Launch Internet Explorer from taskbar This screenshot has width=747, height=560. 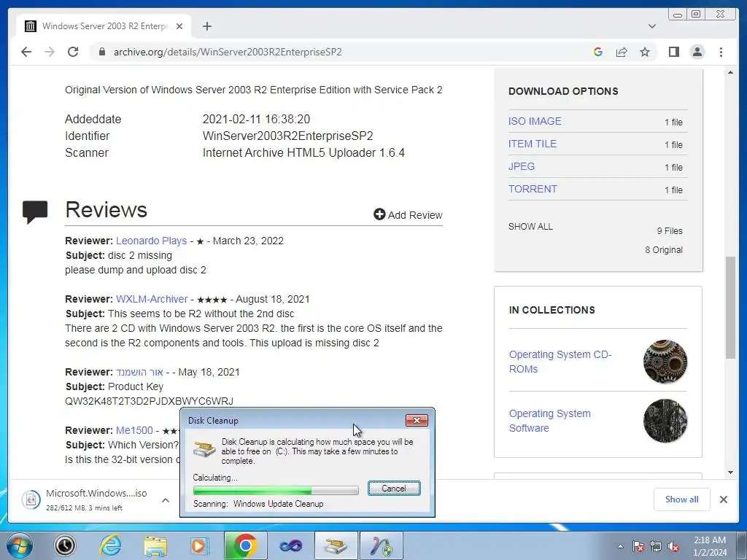click(110, 545)
